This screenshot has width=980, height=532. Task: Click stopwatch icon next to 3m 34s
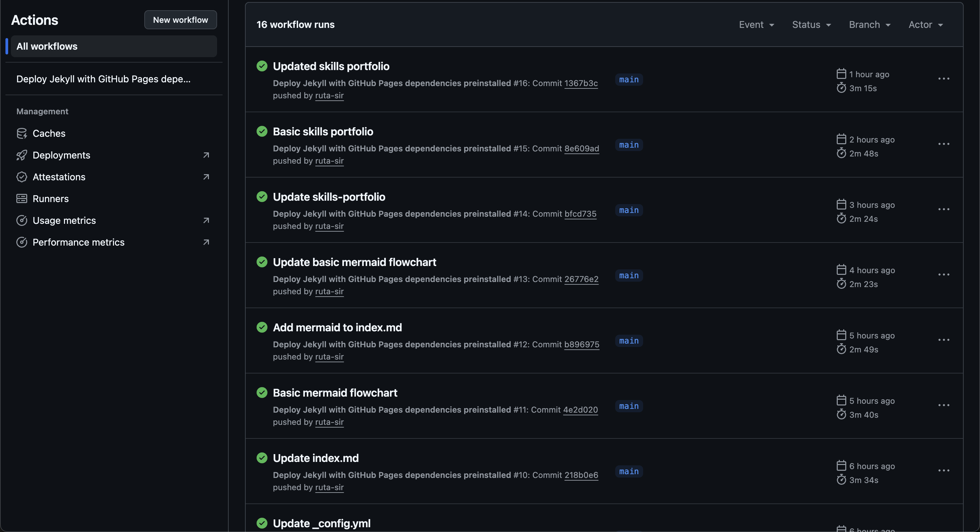tap(841, 480)
